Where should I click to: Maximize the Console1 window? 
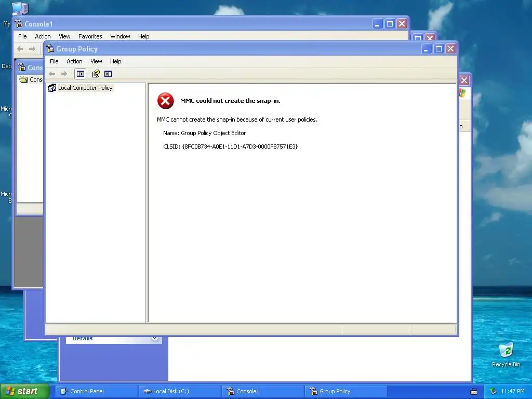coord(390,24)
